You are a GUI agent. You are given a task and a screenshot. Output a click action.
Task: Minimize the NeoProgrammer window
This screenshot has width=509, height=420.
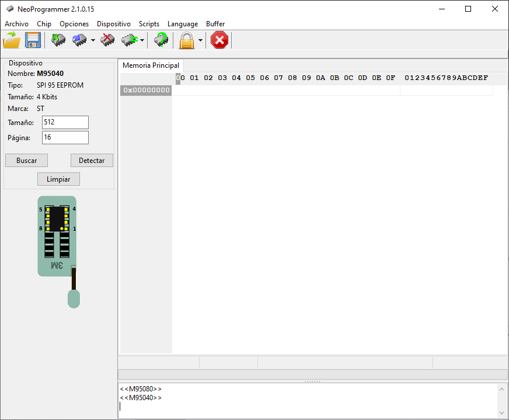pyautogui.click(x=442, y=9)
